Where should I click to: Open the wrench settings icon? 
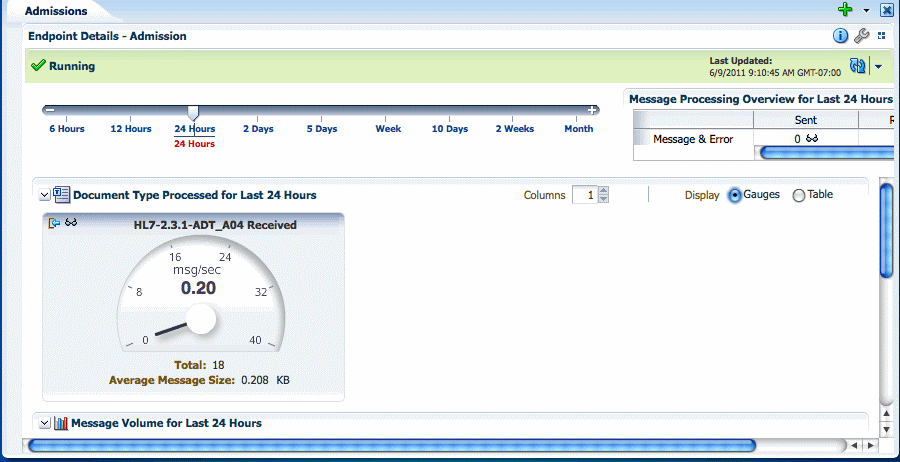click(862, 36)
